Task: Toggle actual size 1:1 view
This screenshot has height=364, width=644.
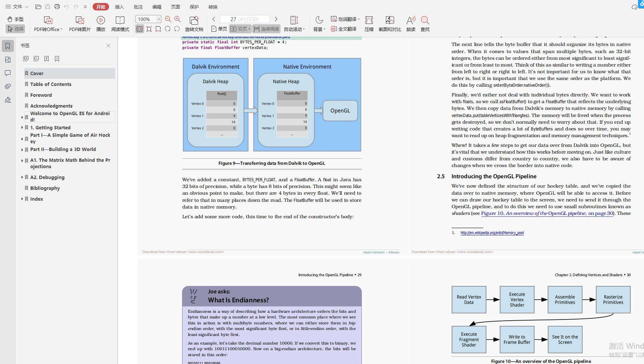Action: tap(139, 29)
